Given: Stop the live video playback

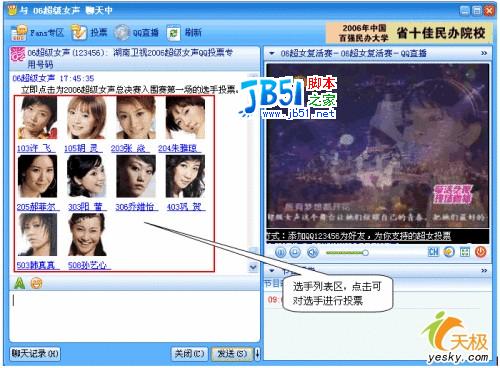Looking at the screenshot, I should coord(295,252).
